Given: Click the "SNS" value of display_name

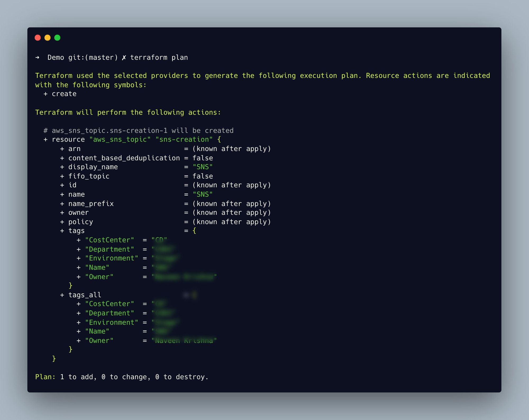Looking at the screenshot, I should [x=203, y=167].
